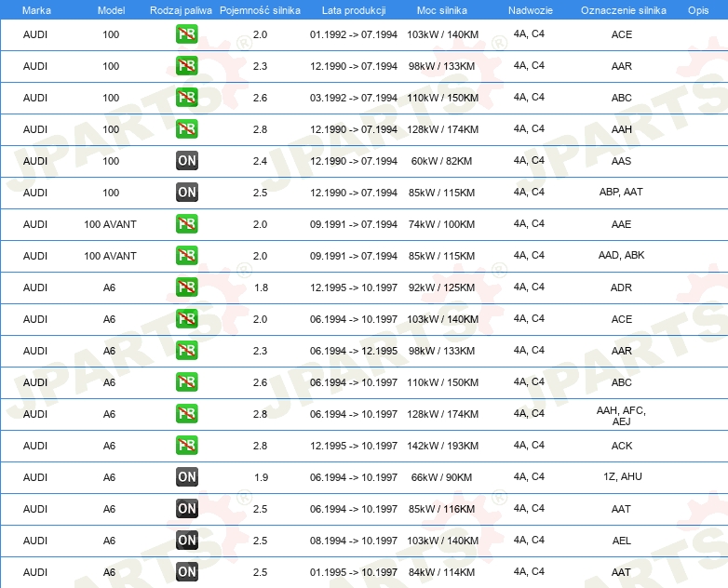
Task: Click the Moc silnika column header
Action: click(x=442, y=10)
